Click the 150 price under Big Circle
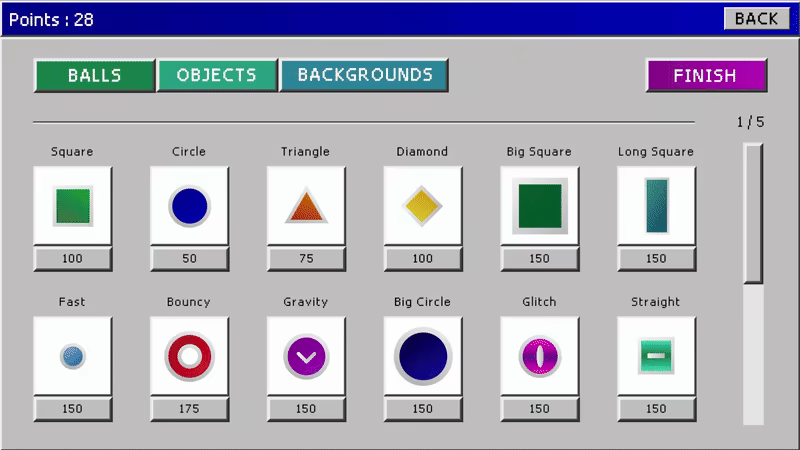Image resolution: width=800 pixels, height=450 pixels. 422,409
